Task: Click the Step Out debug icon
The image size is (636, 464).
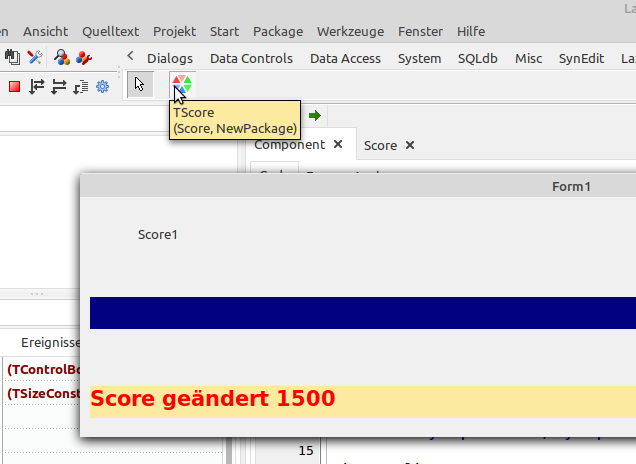Action: pos(81,87)
